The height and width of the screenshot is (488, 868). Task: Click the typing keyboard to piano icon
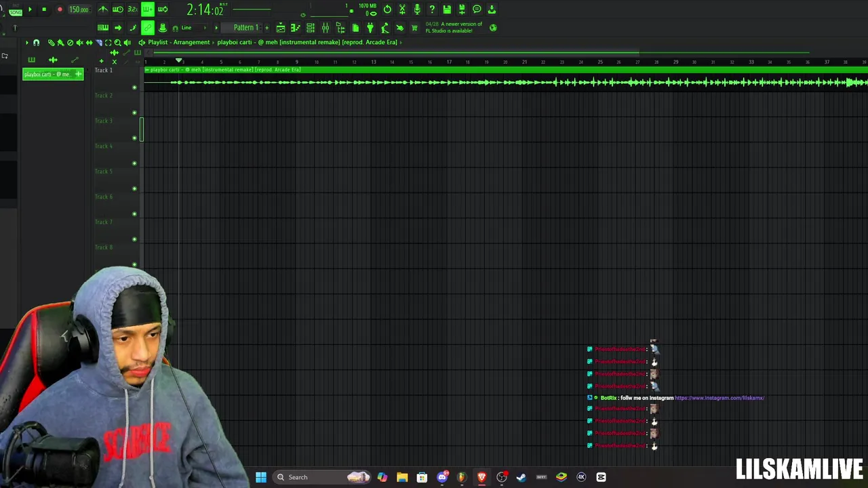click(103, 28)
